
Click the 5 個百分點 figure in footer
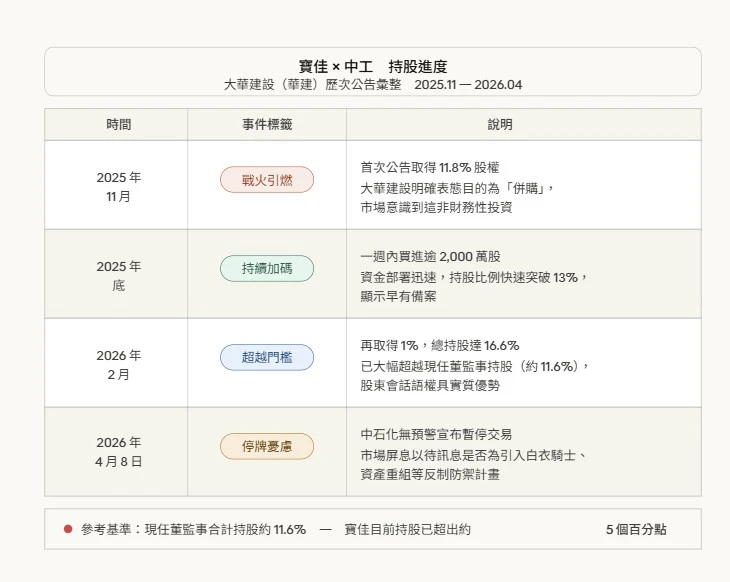click(x=635, y=529)
